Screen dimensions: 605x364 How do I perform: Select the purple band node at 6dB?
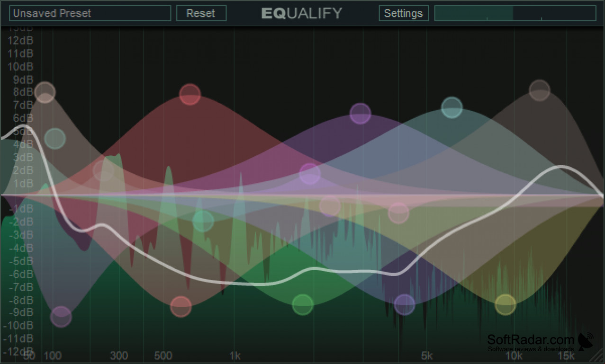(x=360, y=114)
